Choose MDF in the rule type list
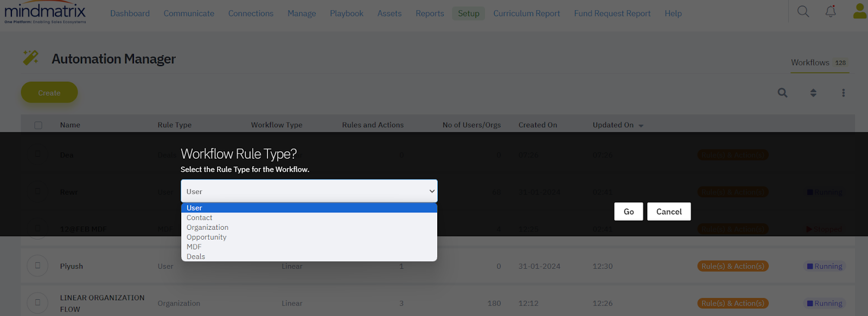Image resolution: width=868 pixels, height=316 pixels. pos(309,247)
